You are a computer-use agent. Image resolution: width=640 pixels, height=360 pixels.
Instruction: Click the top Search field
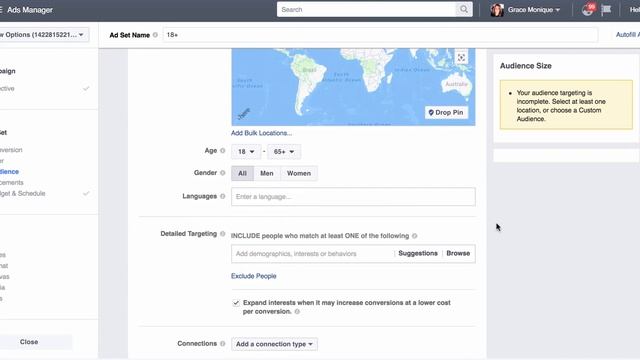366,9
